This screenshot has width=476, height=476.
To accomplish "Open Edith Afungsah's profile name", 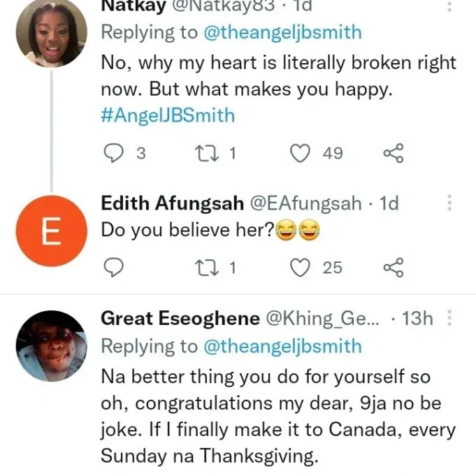I will click(172, 203).
